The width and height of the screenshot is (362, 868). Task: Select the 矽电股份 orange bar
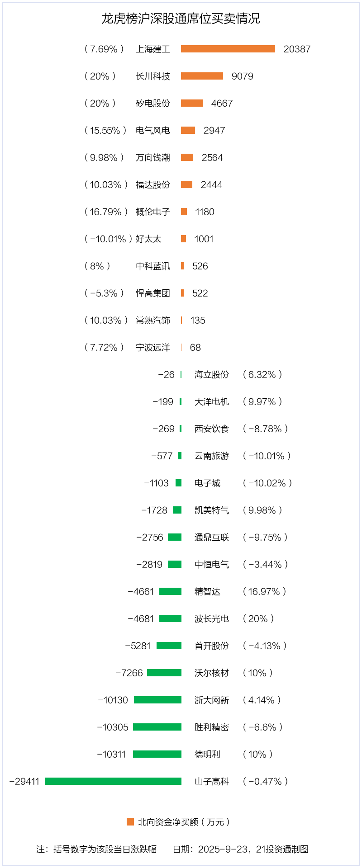click(x=192, y=103)
